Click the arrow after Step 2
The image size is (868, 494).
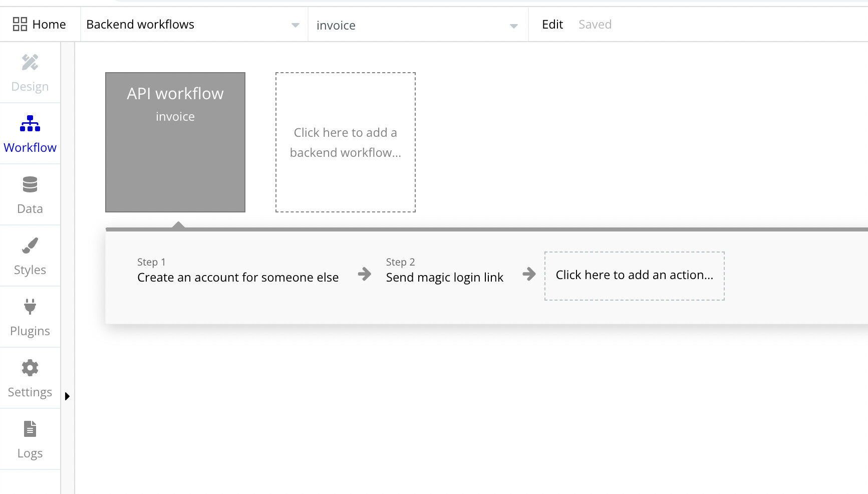[529, 274]
